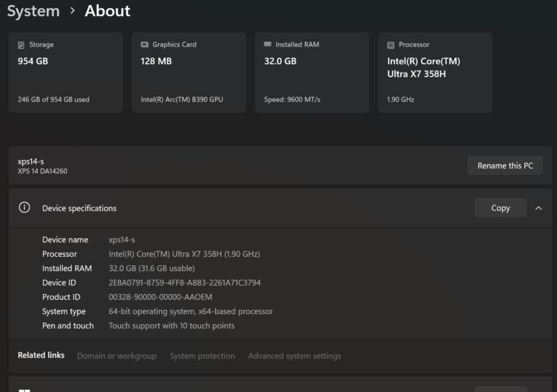Select the System type 64-bit value
The height and width of the screenshot is (392, 557).
191,311
